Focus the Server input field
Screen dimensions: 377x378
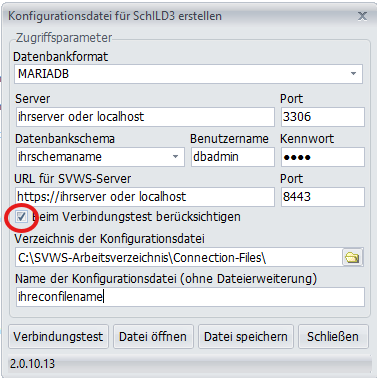[145, 117]
